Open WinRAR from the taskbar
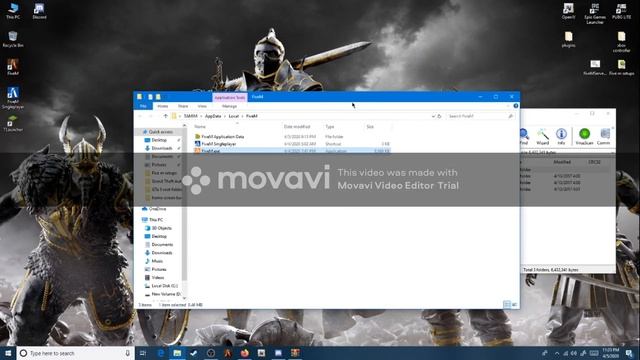Image resolution: width=640 pixels, height=360 pixels. click(295, 353)
